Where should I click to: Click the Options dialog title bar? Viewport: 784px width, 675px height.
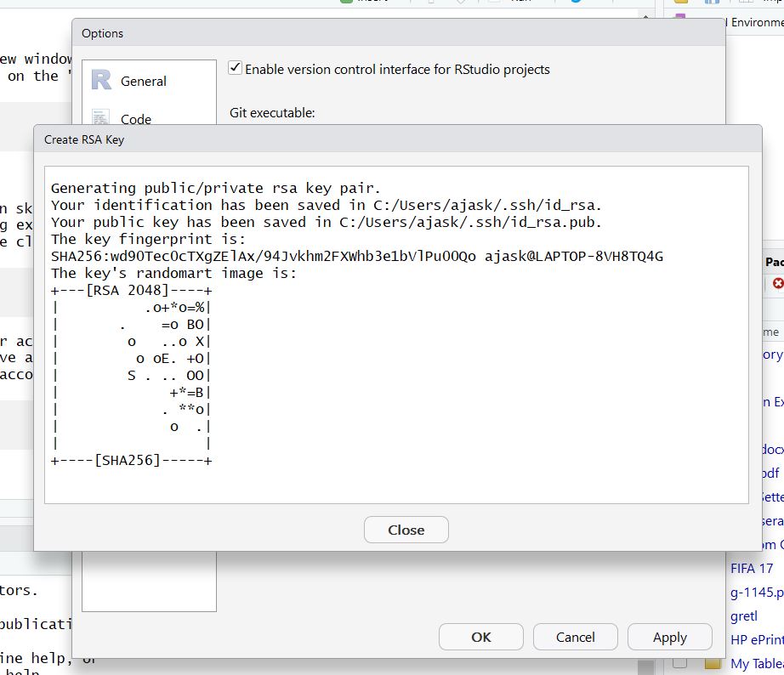tap(399, 33)
